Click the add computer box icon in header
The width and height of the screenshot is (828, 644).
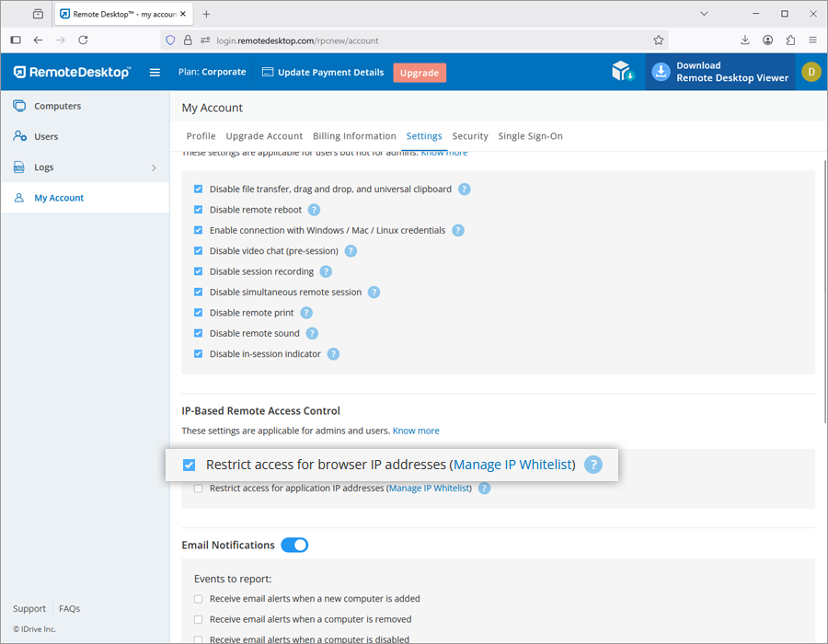coord(623,72)
